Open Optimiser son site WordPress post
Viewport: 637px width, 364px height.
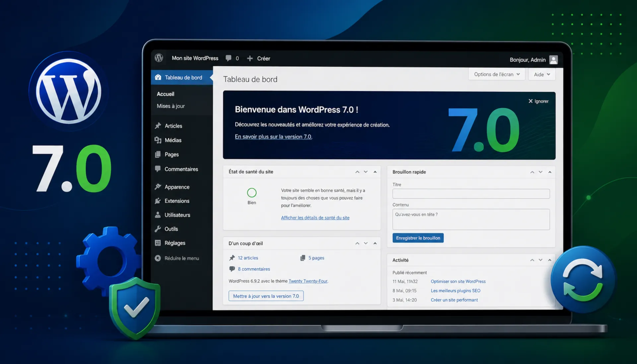coord(458,281)
